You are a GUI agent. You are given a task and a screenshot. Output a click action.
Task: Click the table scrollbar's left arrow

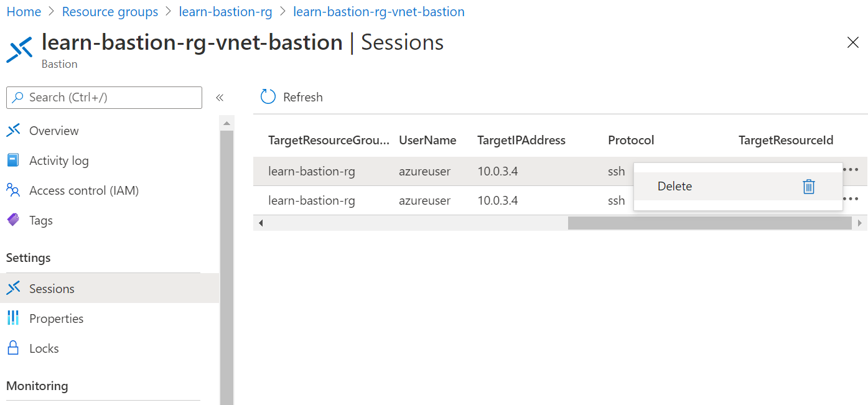[x=261, y=223]
